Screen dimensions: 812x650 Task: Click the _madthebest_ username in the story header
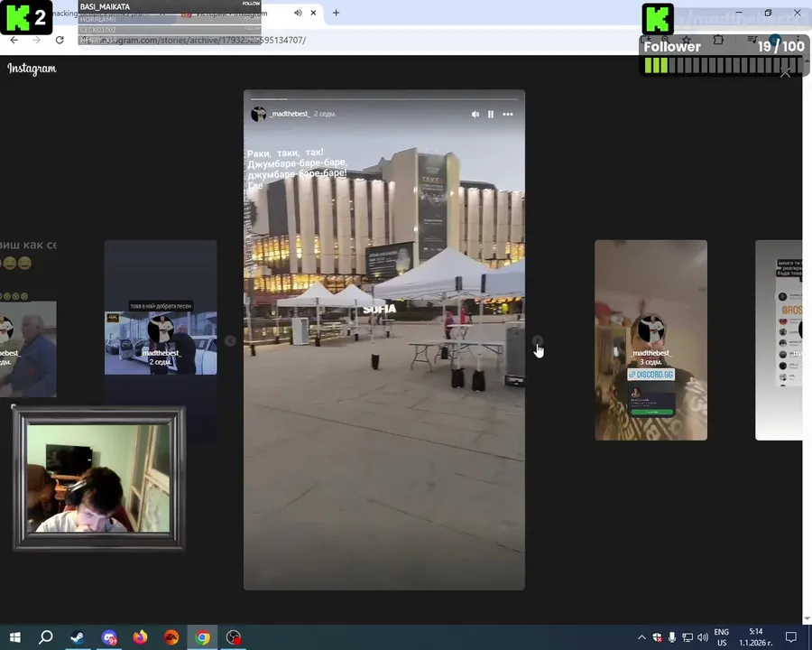290,114
